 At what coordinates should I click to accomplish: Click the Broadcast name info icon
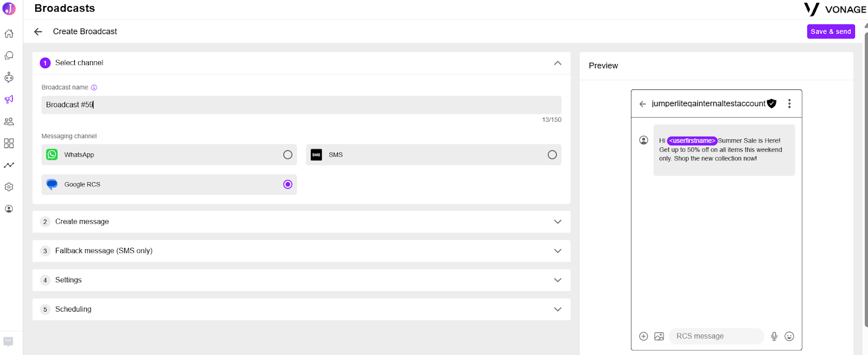(94, 87)
